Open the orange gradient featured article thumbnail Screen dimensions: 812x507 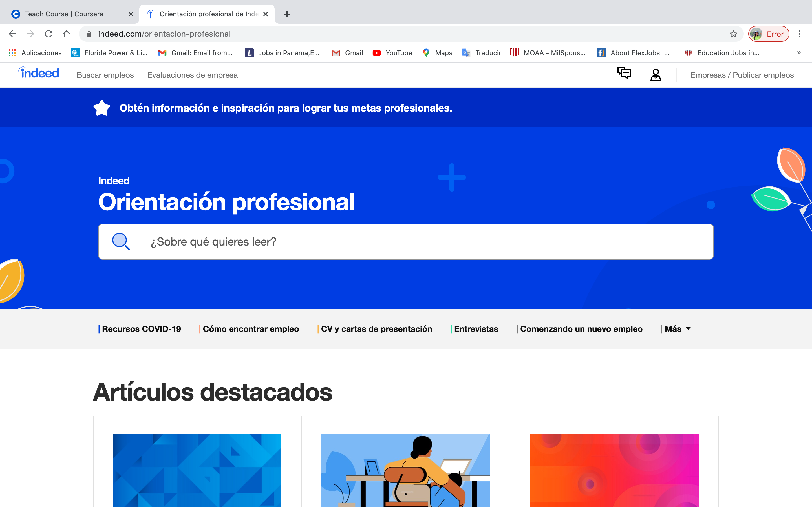(x=614, y=470)
